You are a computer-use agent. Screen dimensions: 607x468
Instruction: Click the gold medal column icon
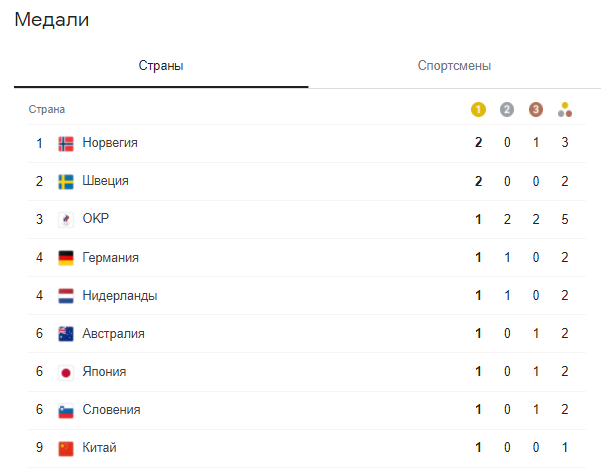[478, 109]
